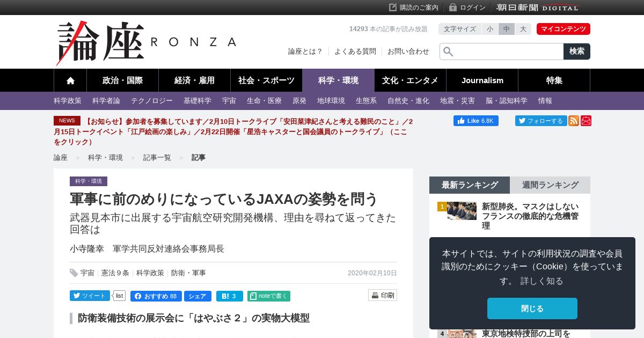Switch to 最新ランキング tab
The height and width of the screenshot is (338, 644).
click(470, 185)
